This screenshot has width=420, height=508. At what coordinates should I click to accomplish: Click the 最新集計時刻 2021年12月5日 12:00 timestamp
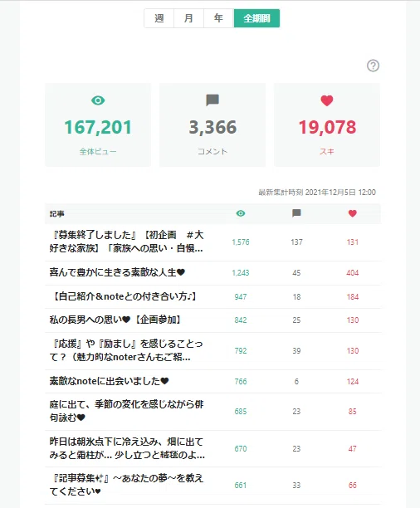[317, 193]
